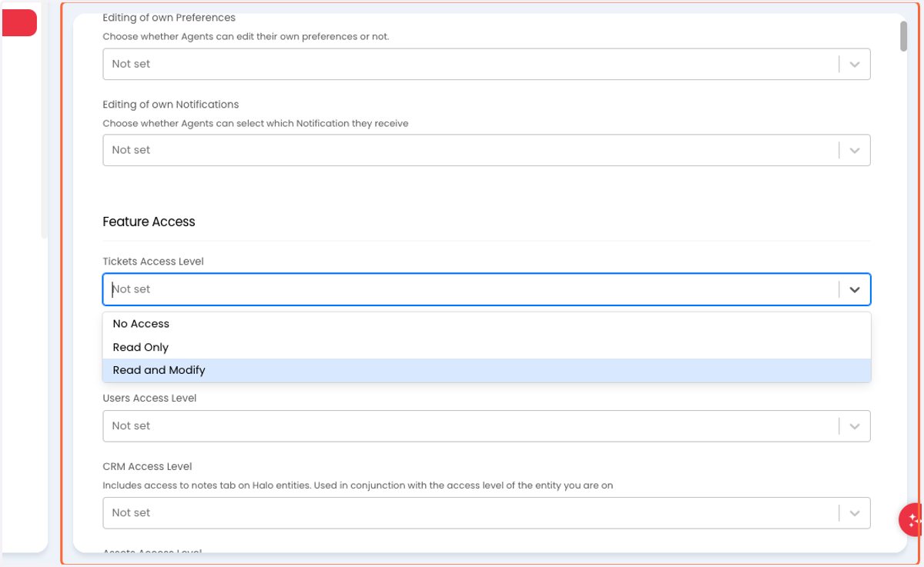Select the No Access option

(487, 324)
